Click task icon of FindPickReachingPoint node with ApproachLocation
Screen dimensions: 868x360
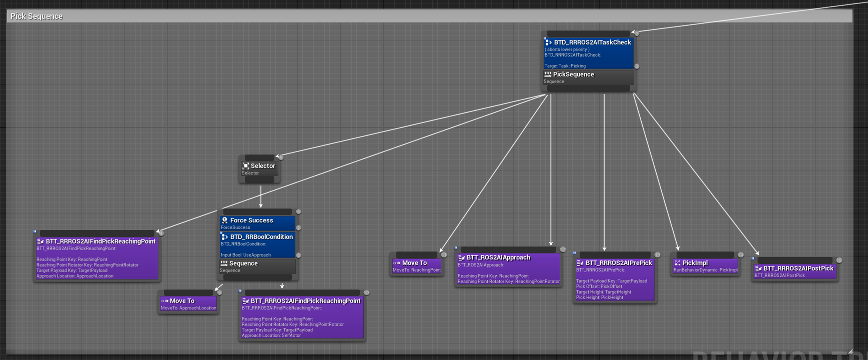coord(40,241)
